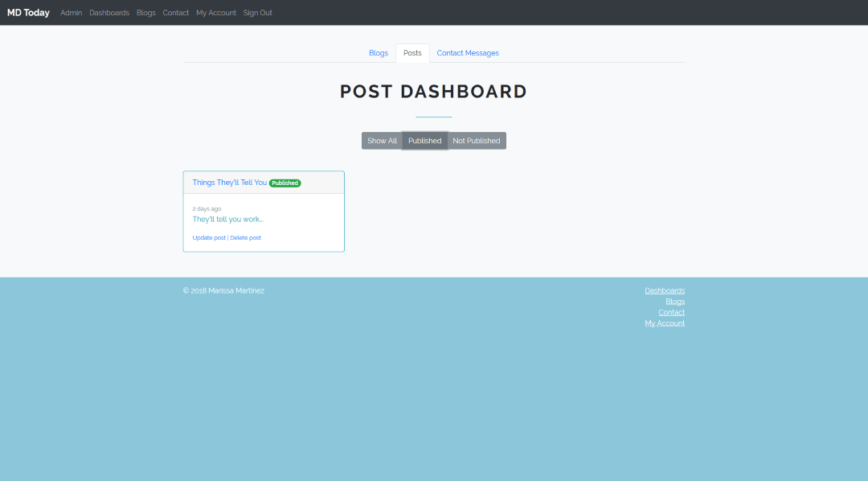The image size is (868, 481).
Task: Go to Dashboards in the top navbar
Action: pos(109,13)
